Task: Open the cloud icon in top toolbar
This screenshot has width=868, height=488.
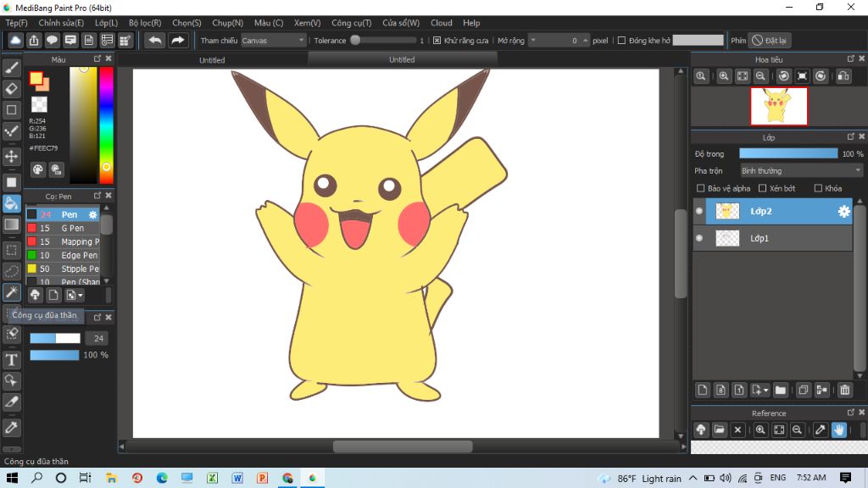Action: (15, 41)
